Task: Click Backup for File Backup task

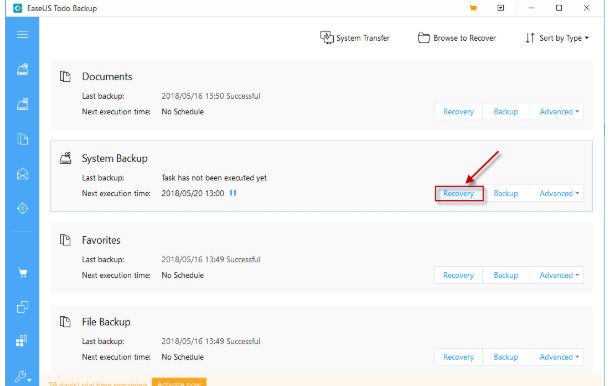Action: [506, 357]
